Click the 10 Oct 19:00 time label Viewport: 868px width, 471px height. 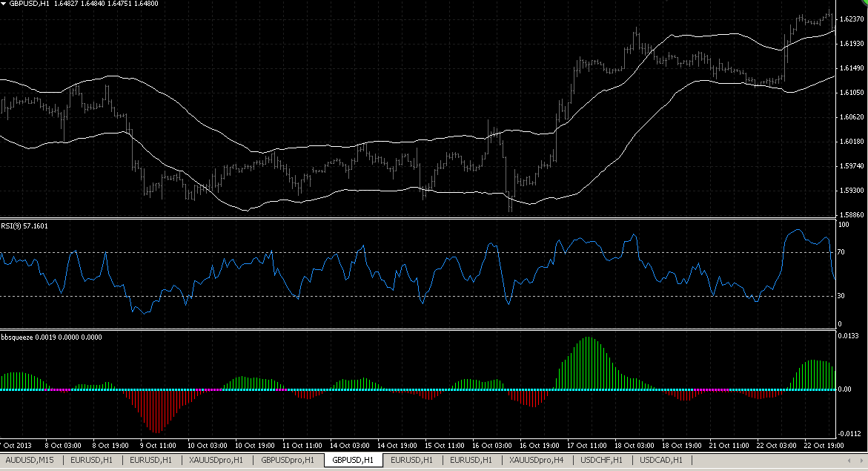point(255,446)
